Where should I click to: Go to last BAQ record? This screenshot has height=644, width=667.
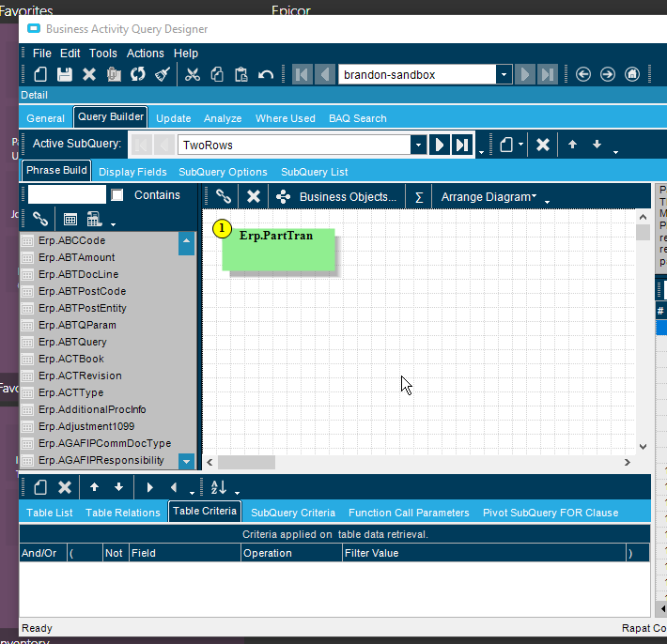point(548,75)
